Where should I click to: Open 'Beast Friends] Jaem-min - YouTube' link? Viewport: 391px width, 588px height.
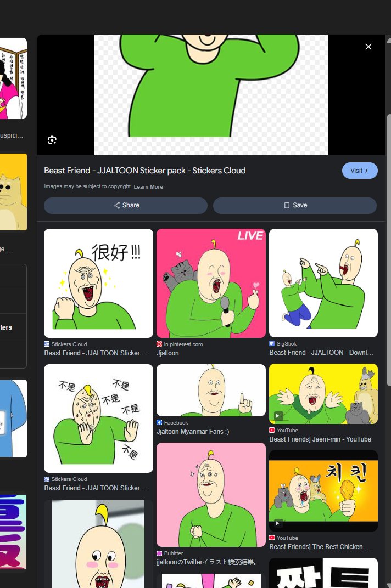pos(320,439)
